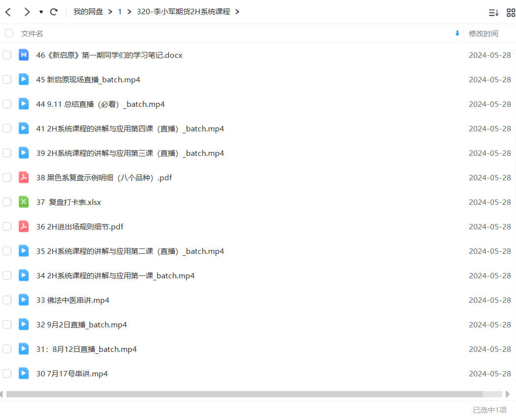516x420 pixels.
Task: Select file name 39 2H系统课程的讲解与应用第三课
Action: coord(130,153)
